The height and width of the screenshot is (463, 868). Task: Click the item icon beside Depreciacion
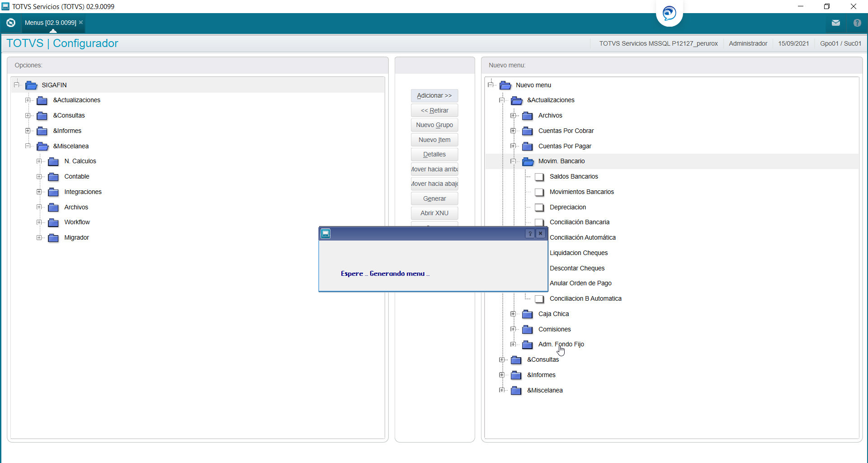click(x=539, y=208)
